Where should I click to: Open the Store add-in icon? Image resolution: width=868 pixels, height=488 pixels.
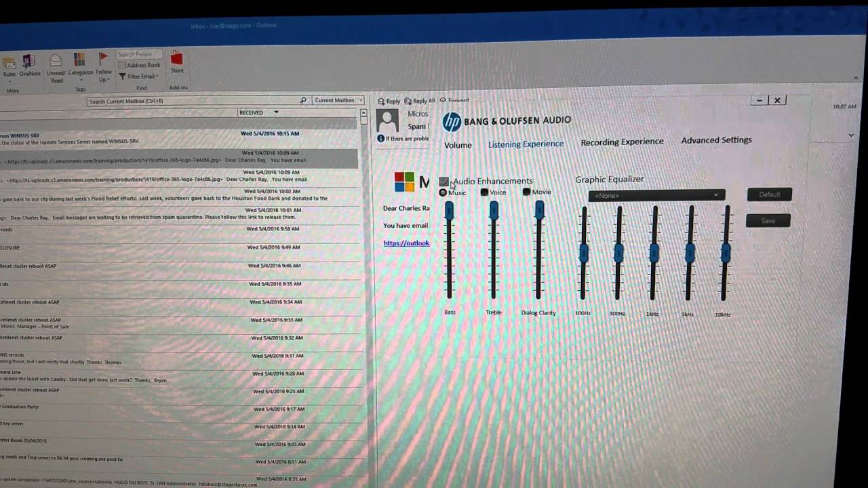pyautogui.click(x=176, y=58)
